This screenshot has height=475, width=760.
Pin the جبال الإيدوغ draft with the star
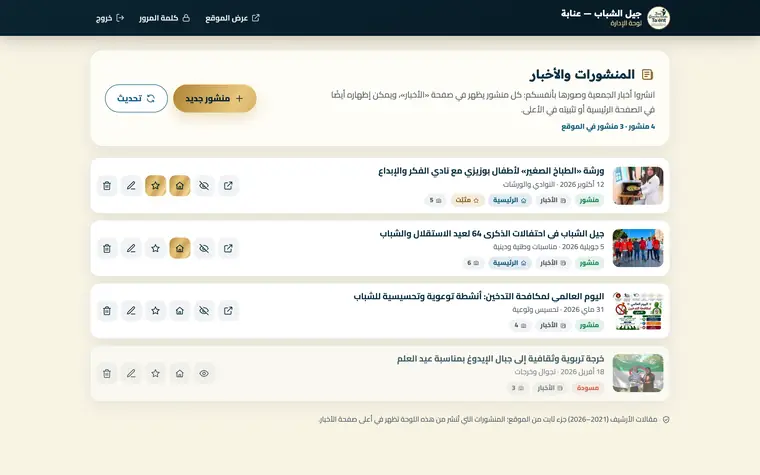[x=156, y=374]
